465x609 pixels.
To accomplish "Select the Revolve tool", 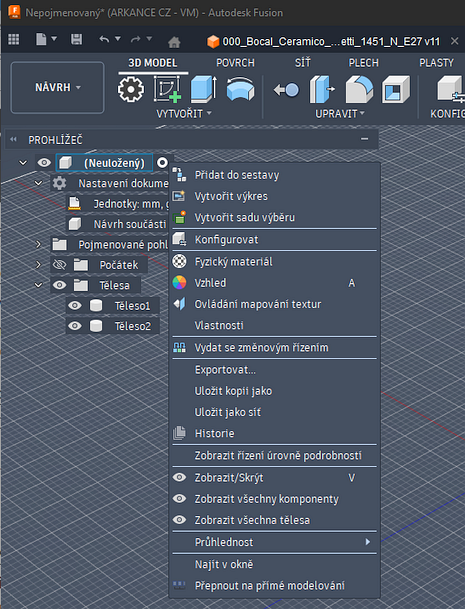I will click(240, 89).
